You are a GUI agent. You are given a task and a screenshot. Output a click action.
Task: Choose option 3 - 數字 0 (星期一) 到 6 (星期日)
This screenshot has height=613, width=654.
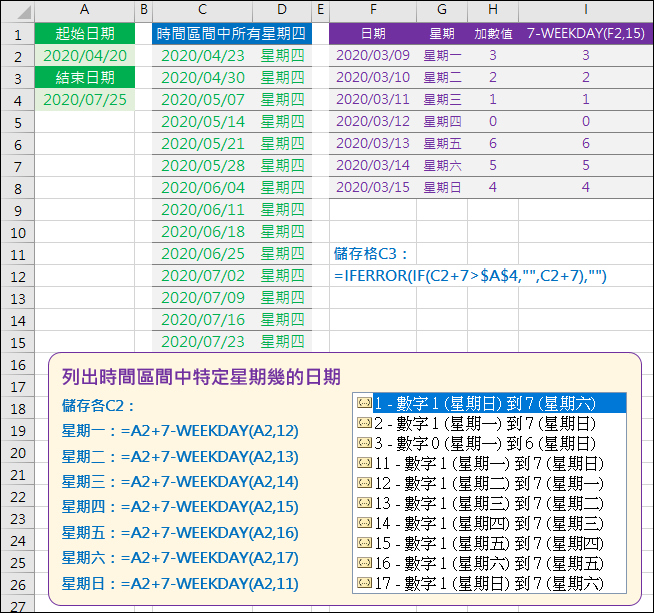pos(485,443)
